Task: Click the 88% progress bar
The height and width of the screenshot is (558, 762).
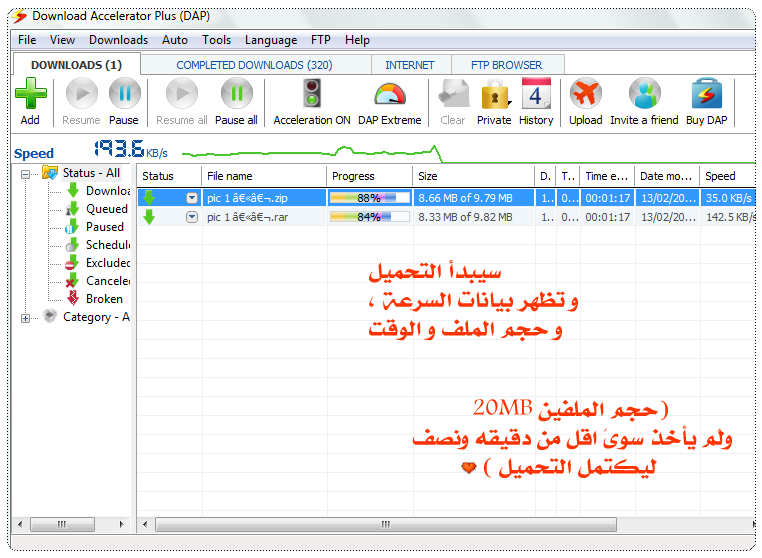Action: 369,198
